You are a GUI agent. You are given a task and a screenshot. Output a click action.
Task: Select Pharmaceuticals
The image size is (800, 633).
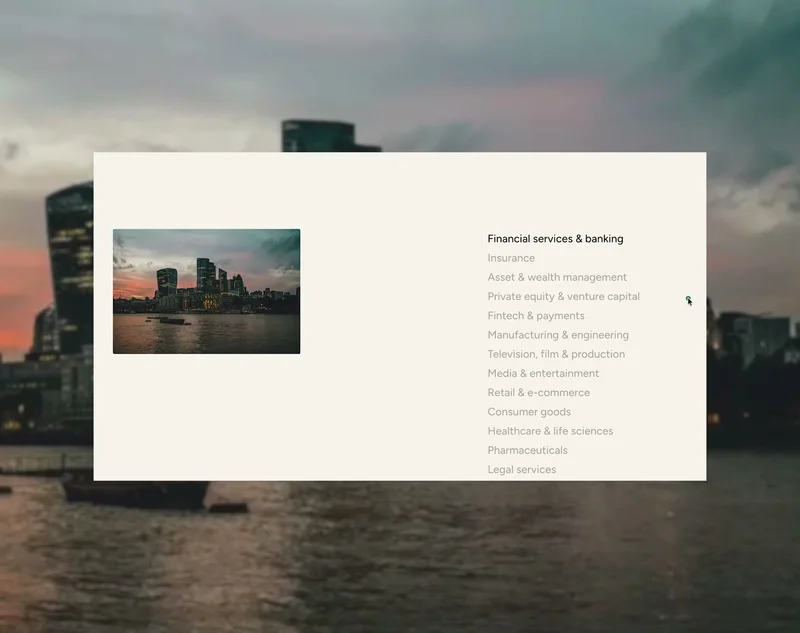click(x=527, y=450)
